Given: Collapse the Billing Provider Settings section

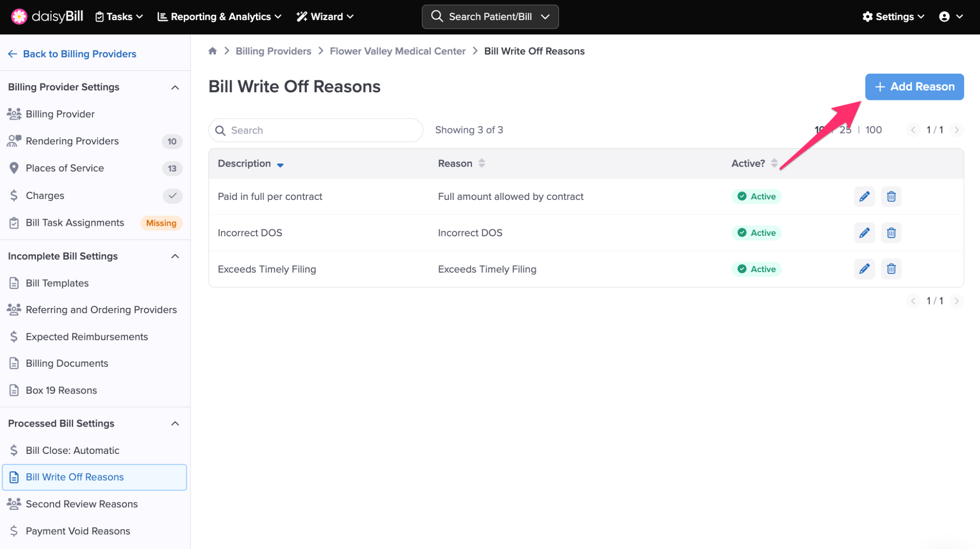Looking at the screenshot, I should (175, 88).
